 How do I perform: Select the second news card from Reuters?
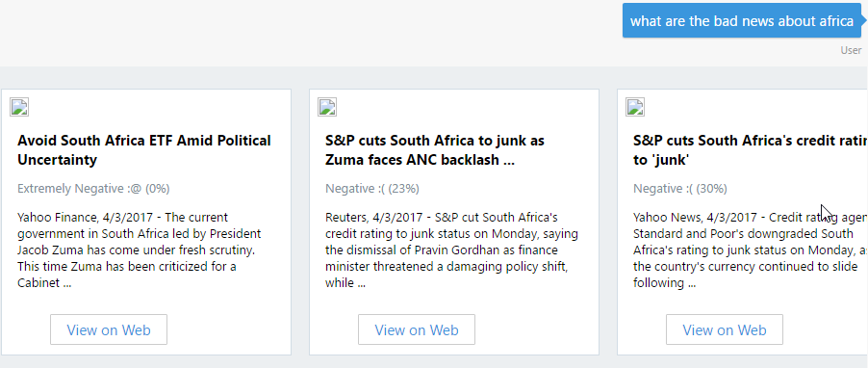[x=454, y=222]
